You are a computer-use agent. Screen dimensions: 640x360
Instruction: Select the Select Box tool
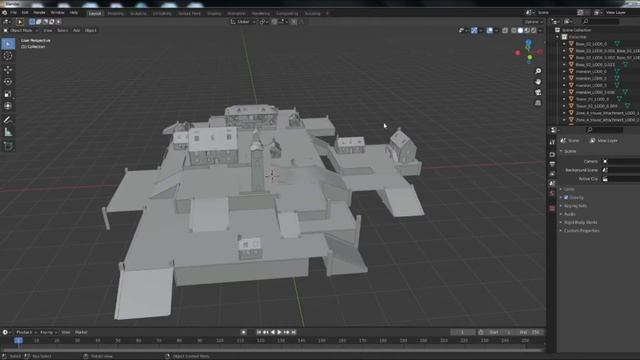pyautogui.click(x=8, y=44)
